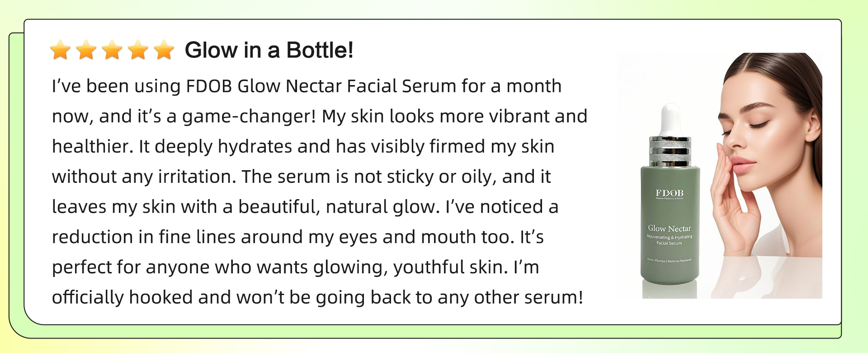Click the line "without any irritation"
Image resolution: width=868 pixels, height=353 pixels.
302,177
